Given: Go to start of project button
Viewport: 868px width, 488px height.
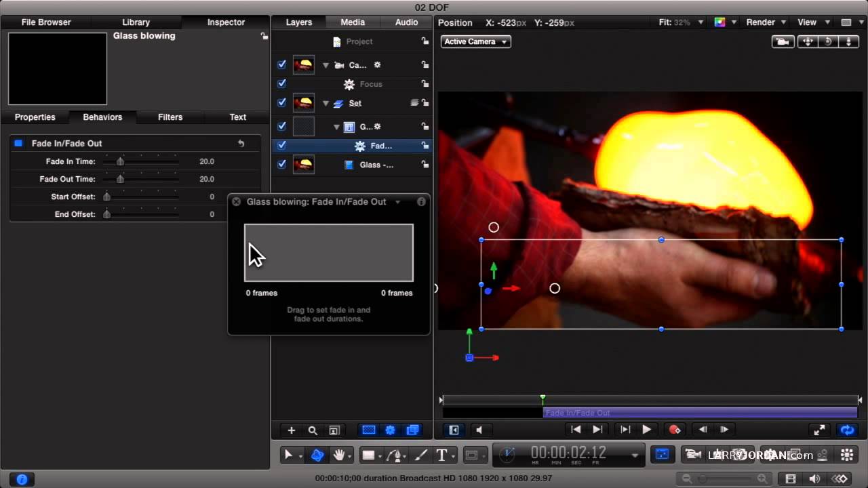Looking at the screenshot, I should 576,430.
